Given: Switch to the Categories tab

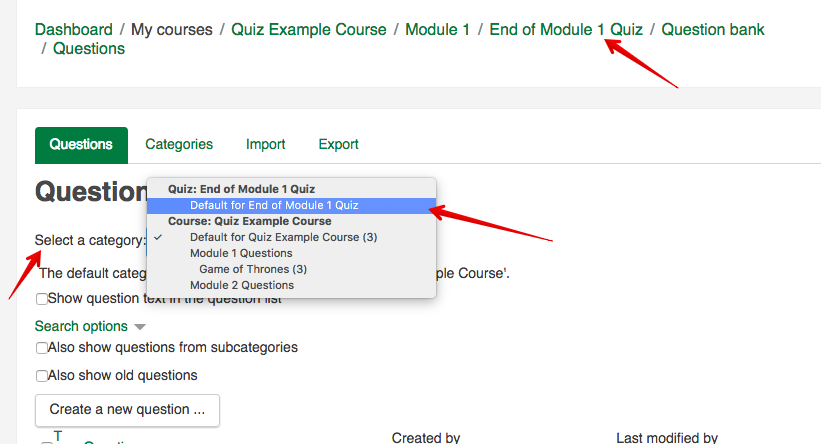Looking at the screenshot, I should 179,145.
